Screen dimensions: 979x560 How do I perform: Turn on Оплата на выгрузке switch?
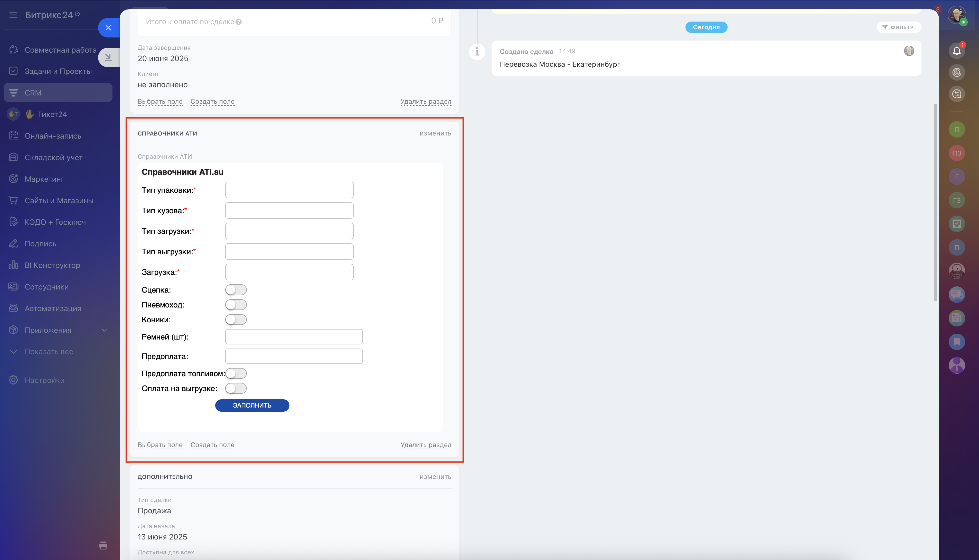pyautogui.click(x=236, y=389)
